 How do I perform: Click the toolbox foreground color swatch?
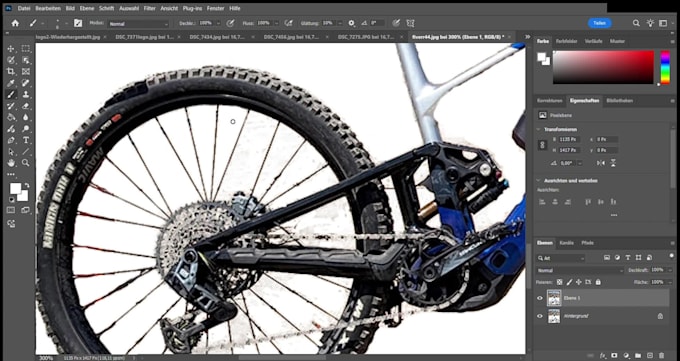pos(16,188)
